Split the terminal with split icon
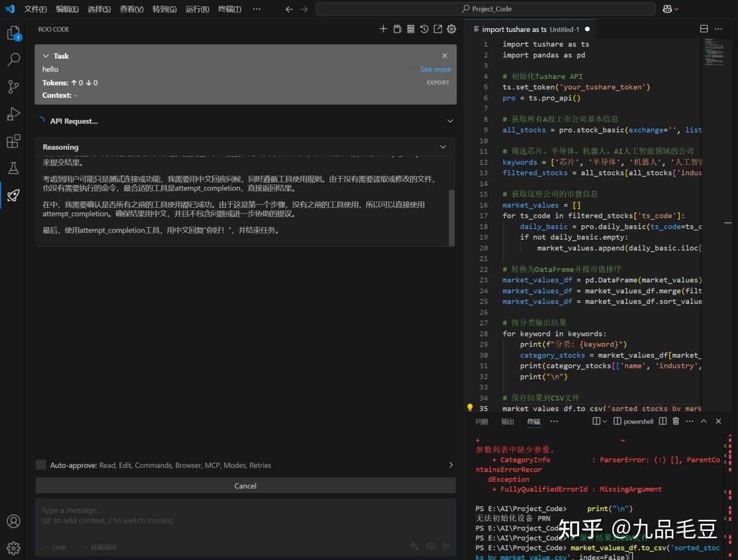The image size is (738, 560). 662,421
